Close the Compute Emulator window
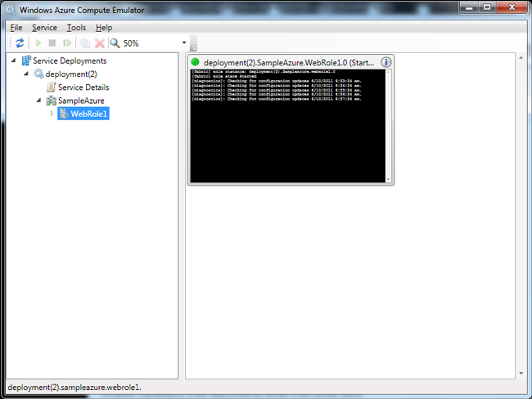Image resolution: width=532 pixels, height=399 pixels. click(512, 7)
